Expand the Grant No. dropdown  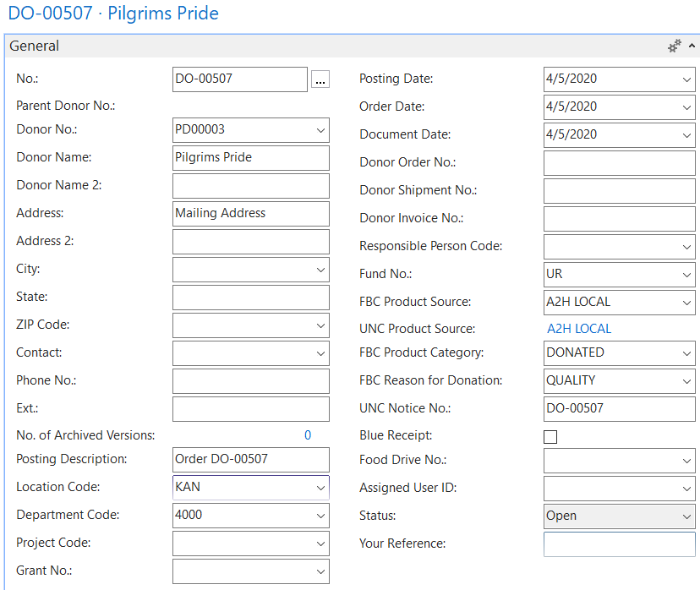tap(320, 571)
